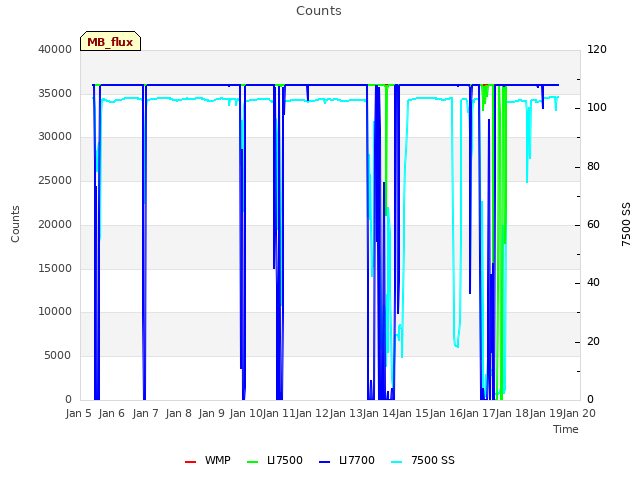Select the 7500 SS legend label
This screenshot has height=480, width=640.
point(433,460)
